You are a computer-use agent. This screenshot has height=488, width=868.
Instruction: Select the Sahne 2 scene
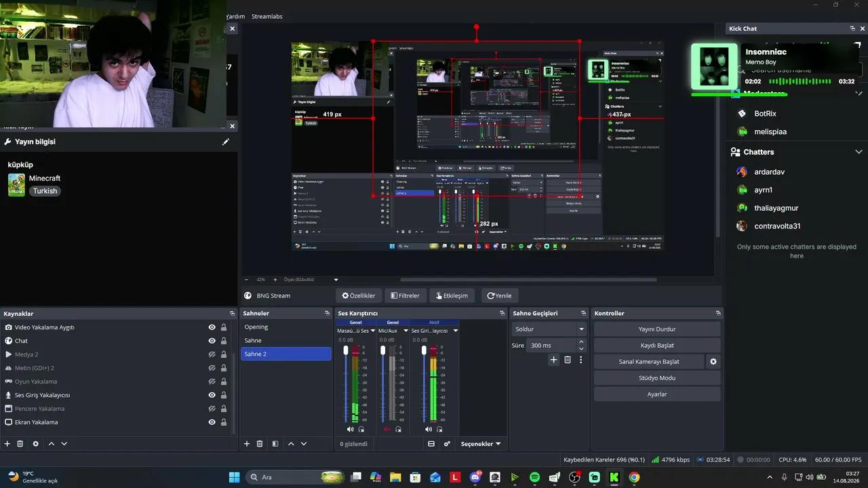(286, 354)
